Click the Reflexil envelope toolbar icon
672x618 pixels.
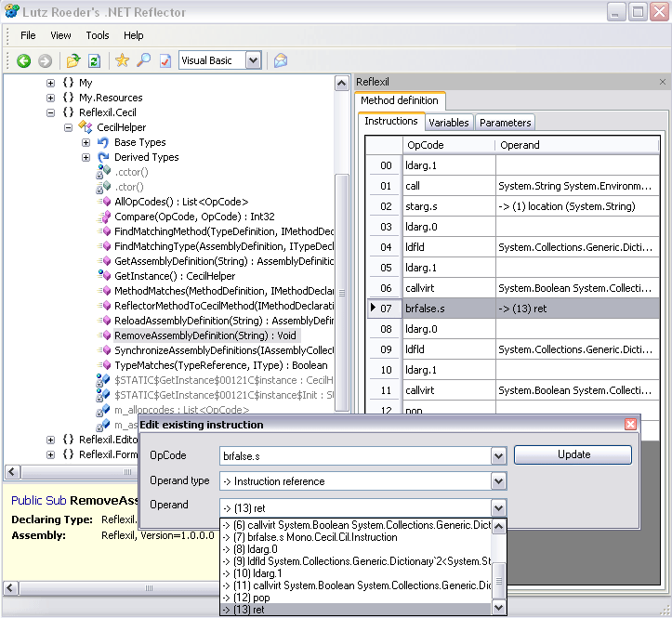[281, 60]
